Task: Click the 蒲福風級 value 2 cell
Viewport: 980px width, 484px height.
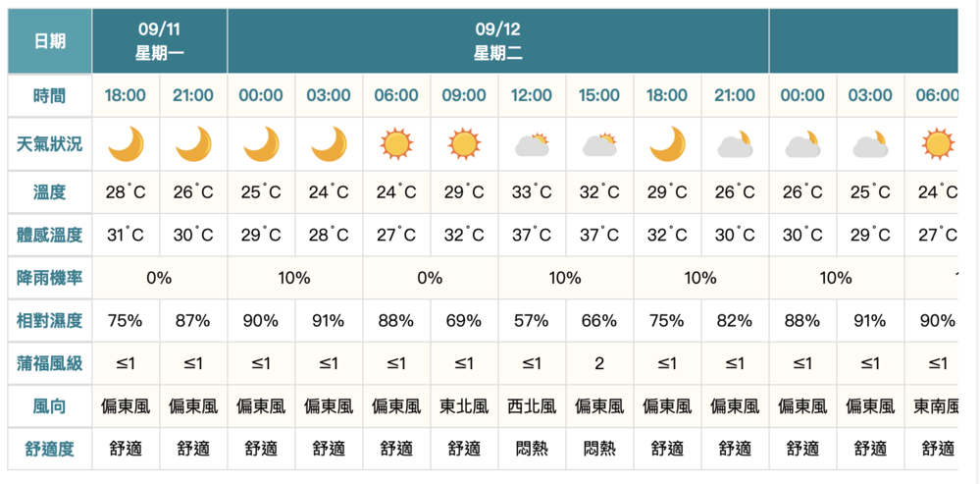Action: pos(599,363)
